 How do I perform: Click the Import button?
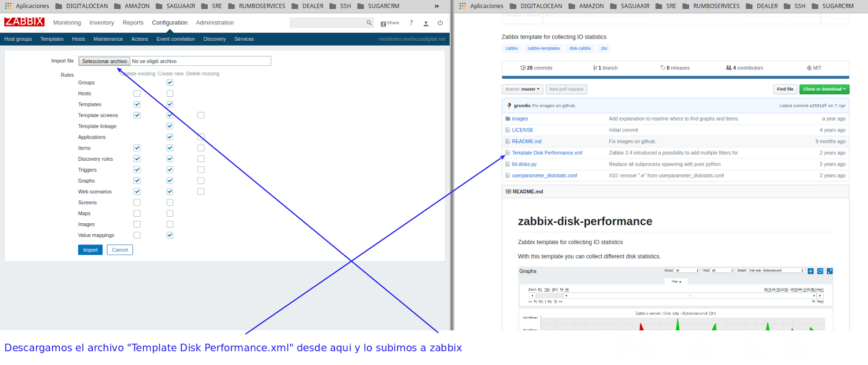(90, 250)
